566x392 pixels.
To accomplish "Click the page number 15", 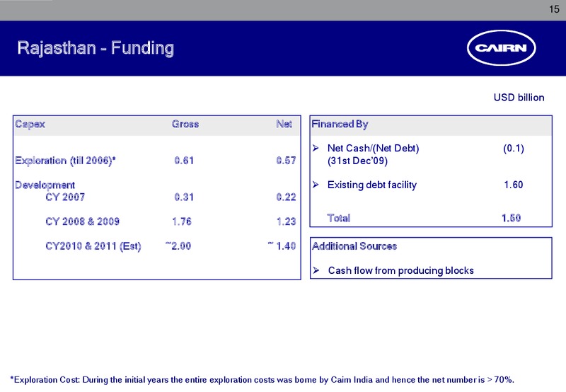I will tap(554, 9).
